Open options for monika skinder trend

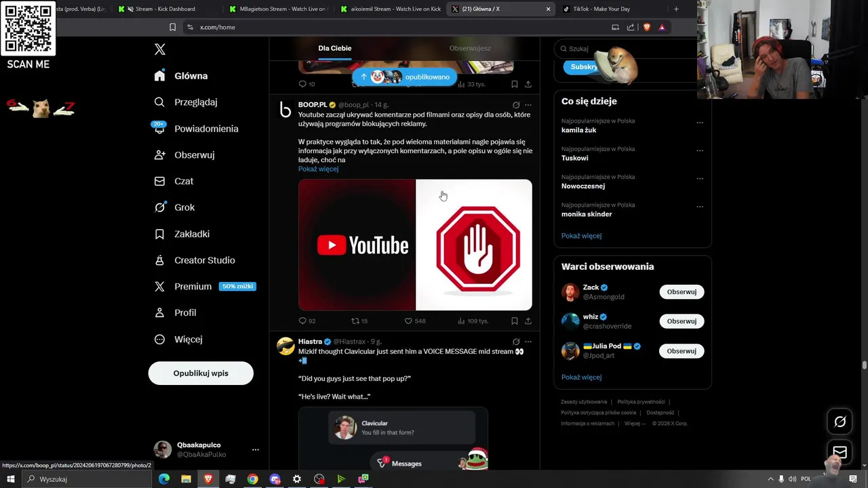(x=700, y=207)
